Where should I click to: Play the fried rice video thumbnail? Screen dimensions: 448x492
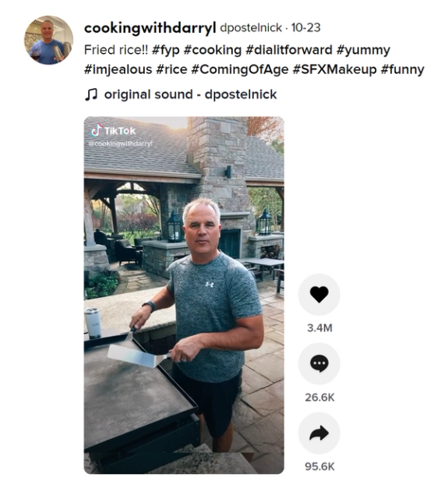[x=184, y=295]
